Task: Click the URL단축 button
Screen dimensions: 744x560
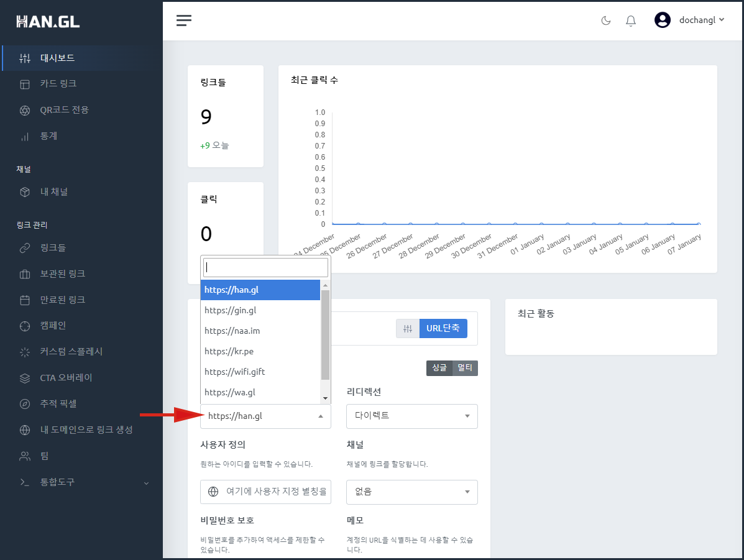Action: [x=443, y=328]
